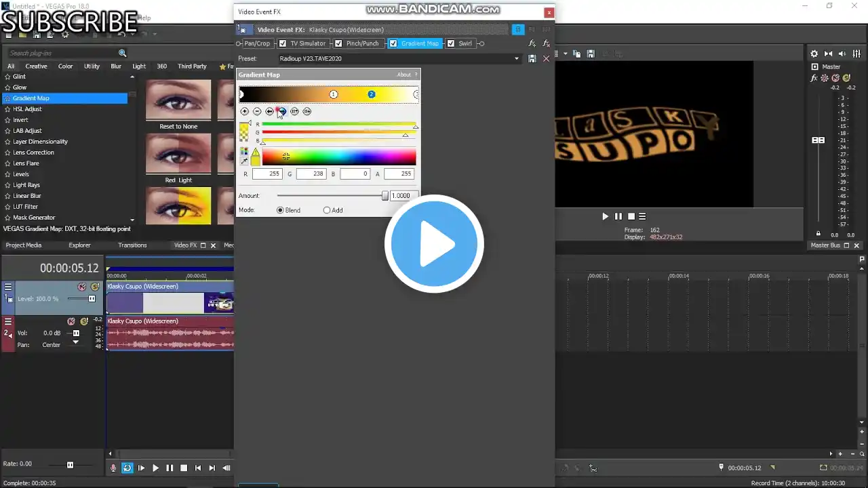The image size is (868, 488).
Task: Open preview quality dropdown arrow
Action: 564,54
